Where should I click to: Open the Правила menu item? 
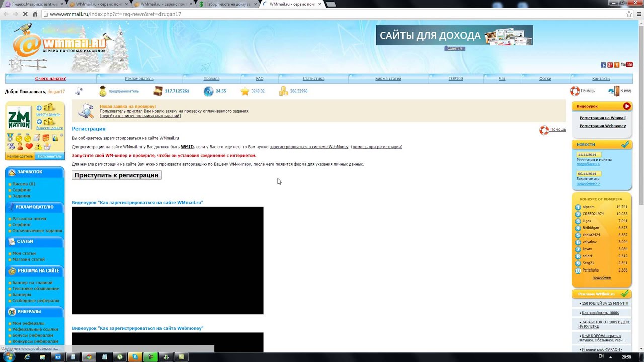click(211, 79)
